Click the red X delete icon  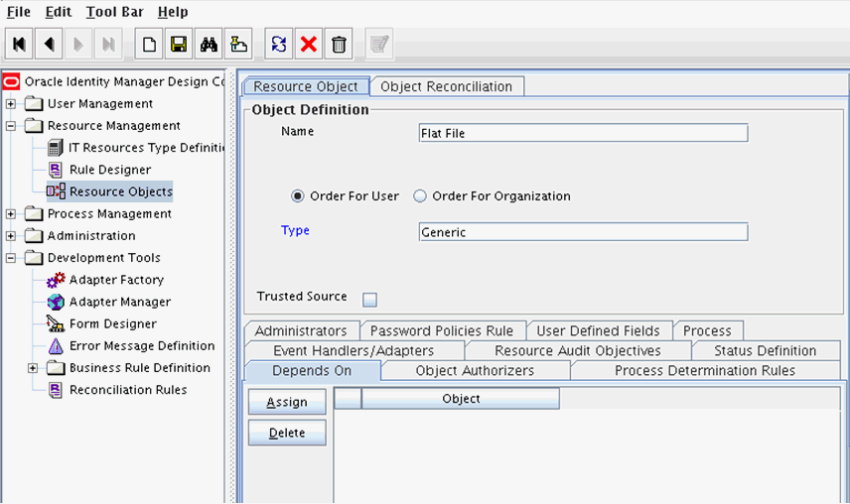(x=309, y=45)
